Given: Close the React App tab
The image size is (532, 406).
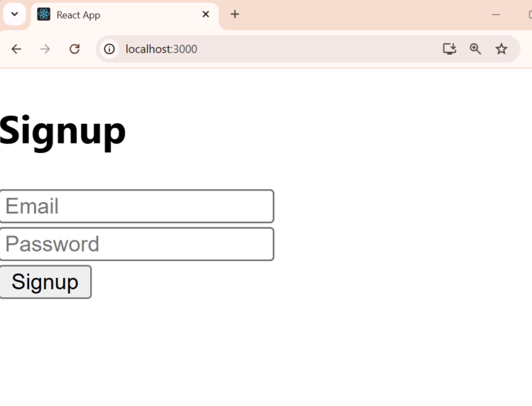Looking at the screenshot, I should 206,15.
